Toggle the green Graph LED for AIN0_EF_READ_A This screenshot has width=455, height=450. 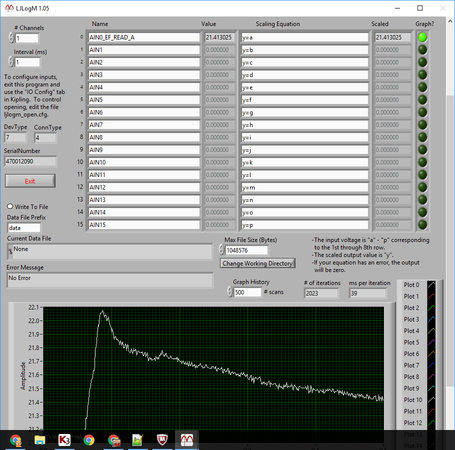[422, 37]
